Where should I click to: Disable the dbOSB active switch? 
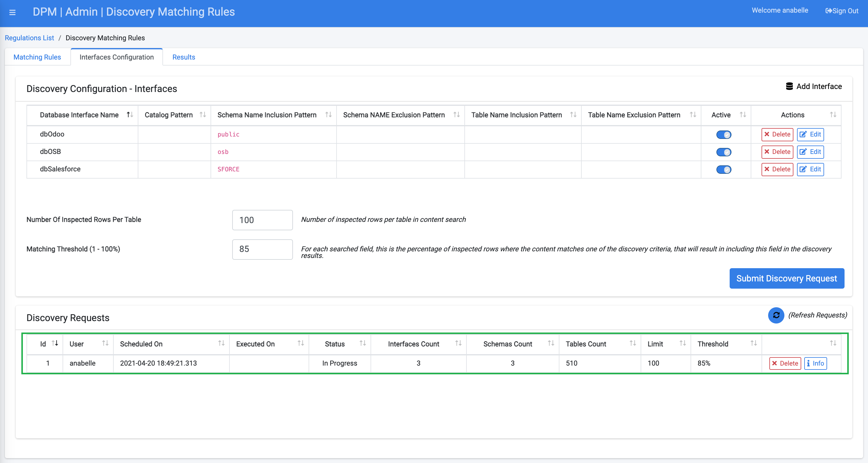[723, 152]
